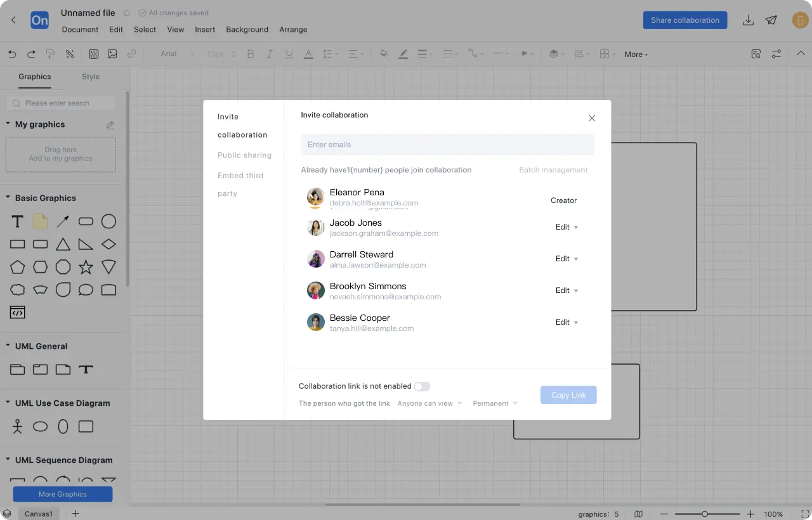The image size is (812, 520).
Task: Switch to Public sharing tab
Action: pos(244,155)
